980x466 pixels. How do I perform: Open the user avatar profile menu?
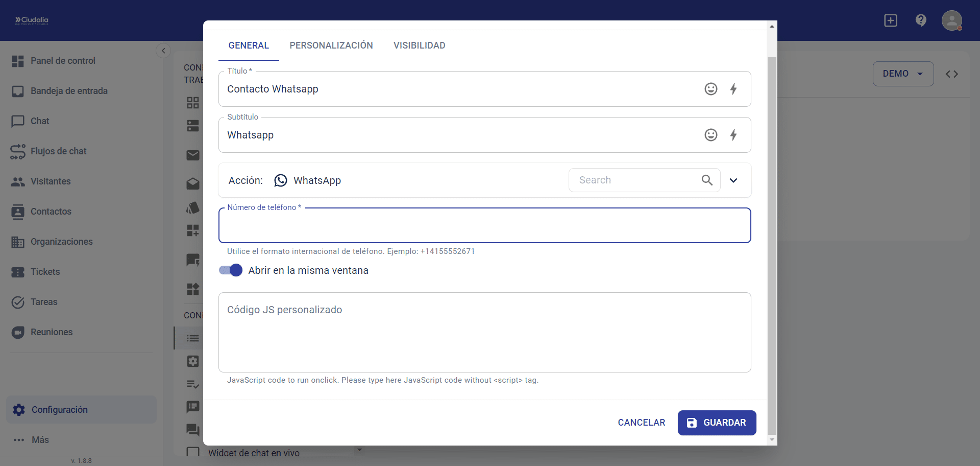[x=951, y=20]
